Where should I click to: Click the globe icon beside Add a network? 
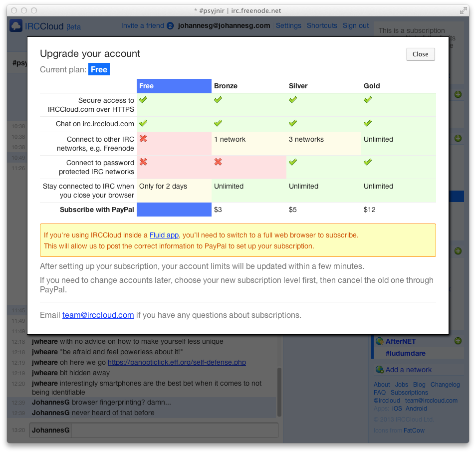pyautogui.click(x=380, y=370)
